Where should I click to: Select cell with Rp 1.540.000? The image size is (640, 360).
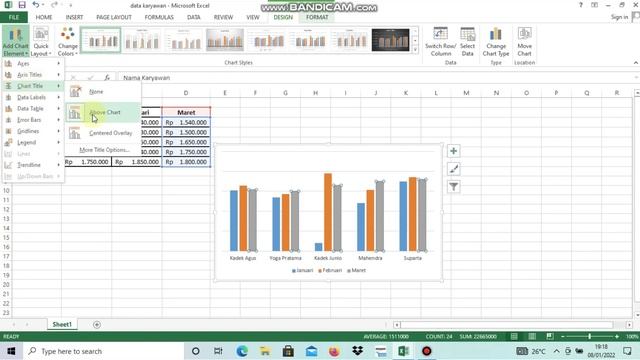tap(186, 122)
